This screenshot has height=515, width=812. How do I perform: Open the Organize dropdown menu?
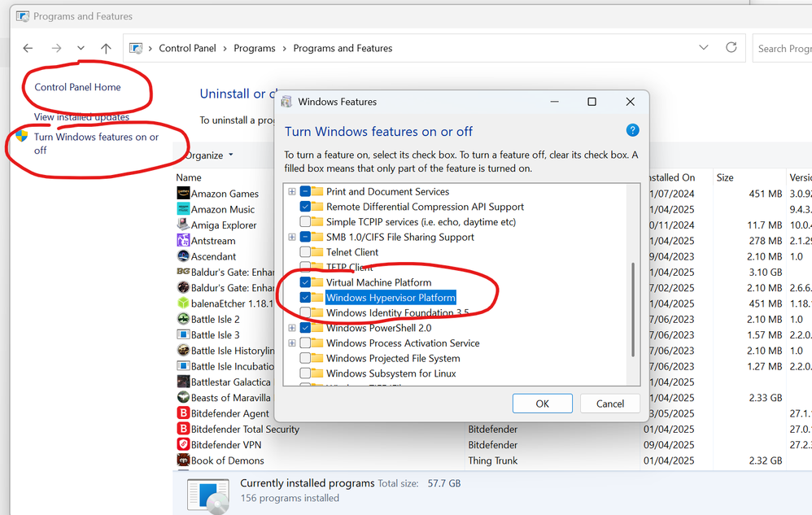208,155
